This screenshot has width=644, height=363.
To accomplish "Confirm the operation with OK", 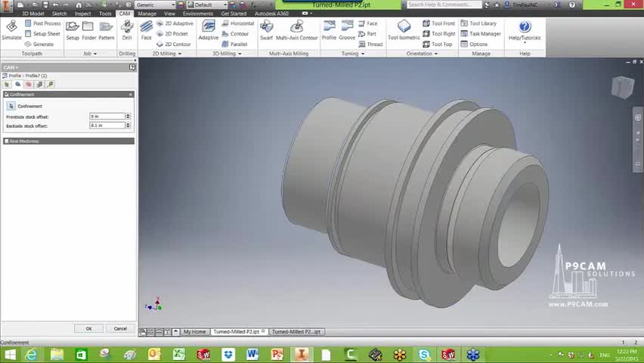I will point(88,328).
